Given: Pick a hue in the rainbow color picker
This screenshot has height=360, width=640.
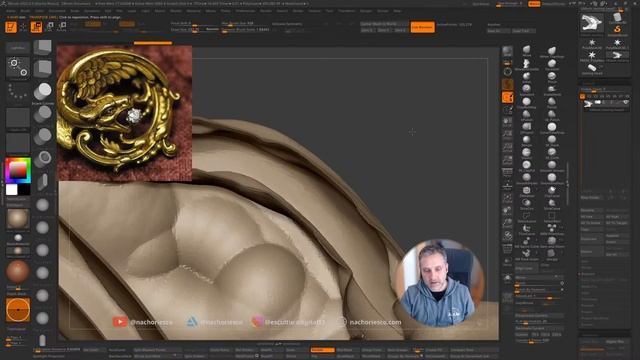Looking at the screenshot, I should (18, 170).
